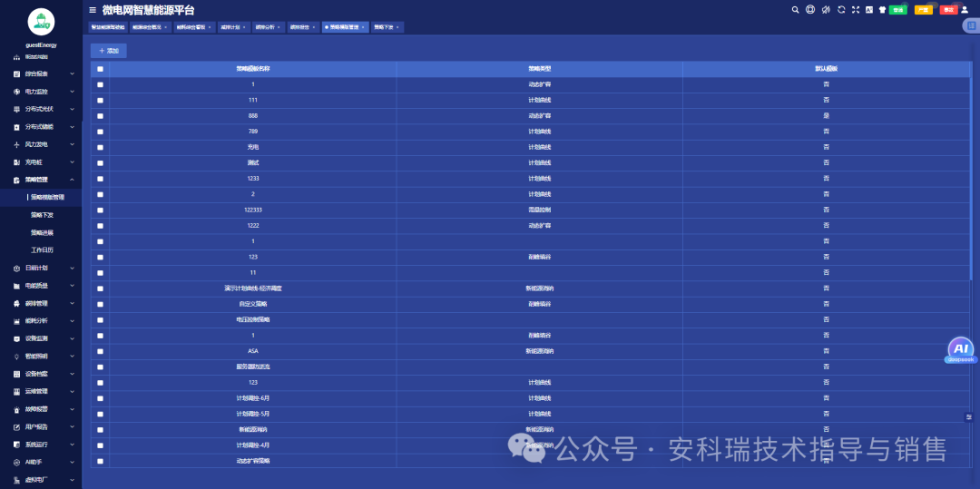
Task: Click the 动态扩容策略 template name
Action: tap(253, 461)
